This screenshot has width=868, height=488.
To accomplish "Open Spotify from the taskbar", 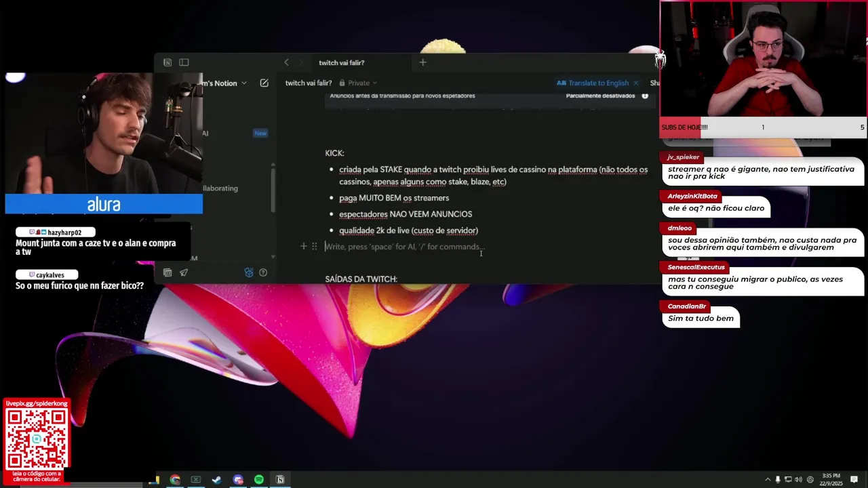I will [x=259, y=480].
